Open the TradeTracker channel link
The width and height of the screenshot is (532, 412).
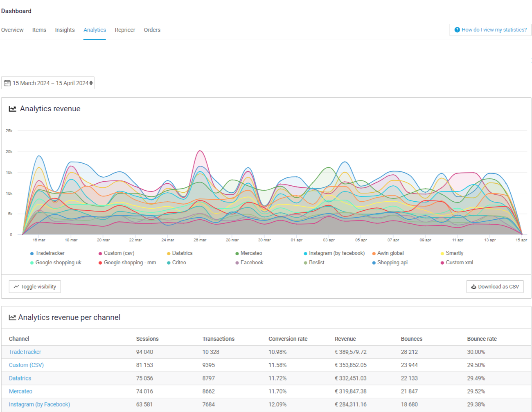pyautogui.click(x=25, y=352)
